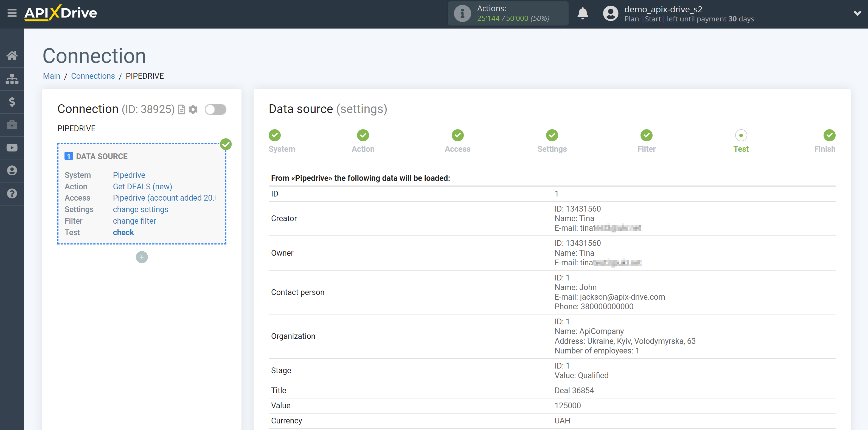The height and width of the screenshot is (430, 868).
Task: Click the Connections breadcrumb link
Action: 92,76
